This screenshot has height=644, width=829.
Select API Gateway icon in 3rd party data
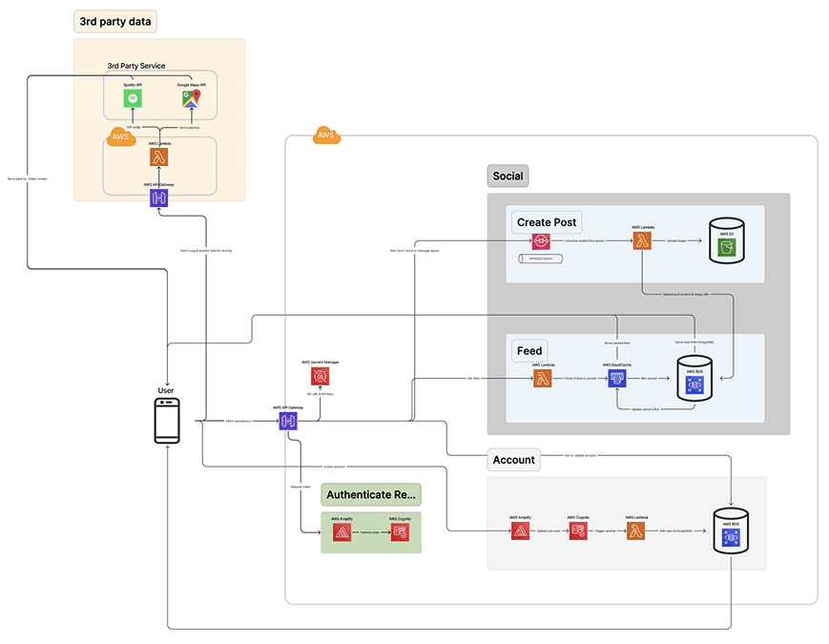[x=158, y=197]
